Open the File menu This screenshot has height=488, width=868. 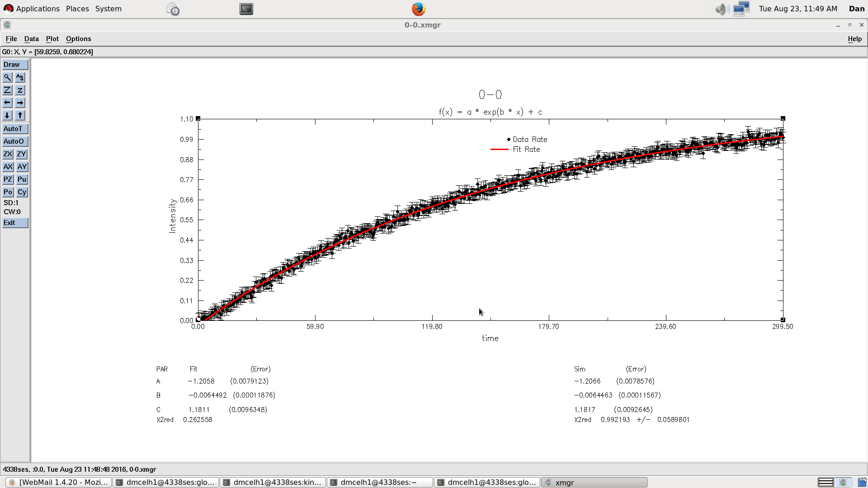[x=11, y=39]
